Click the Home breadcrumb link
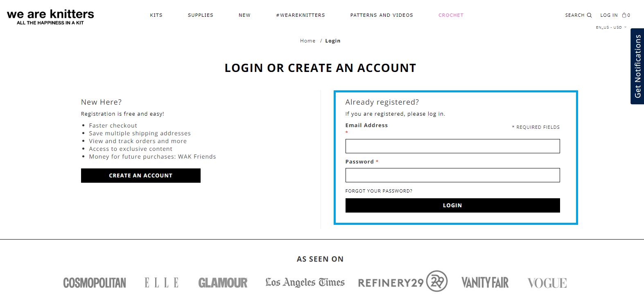The image size is (644, 307). 308,41
